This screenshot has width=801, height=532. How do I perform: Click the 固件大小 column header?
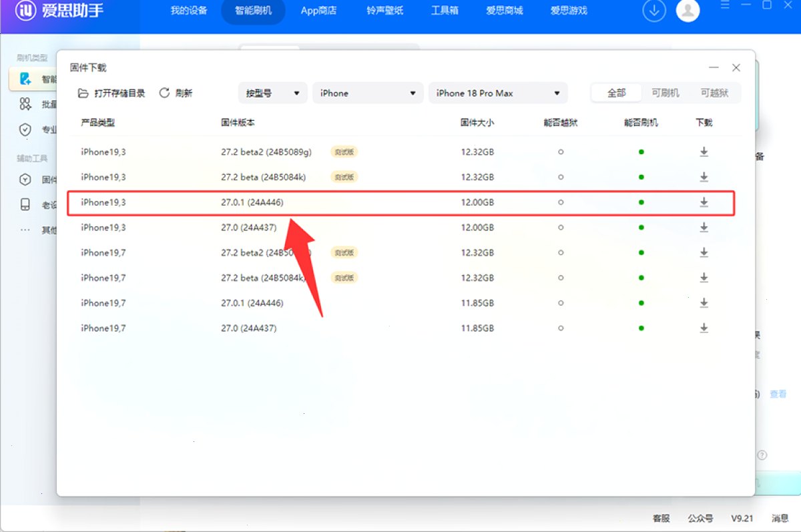477,123
